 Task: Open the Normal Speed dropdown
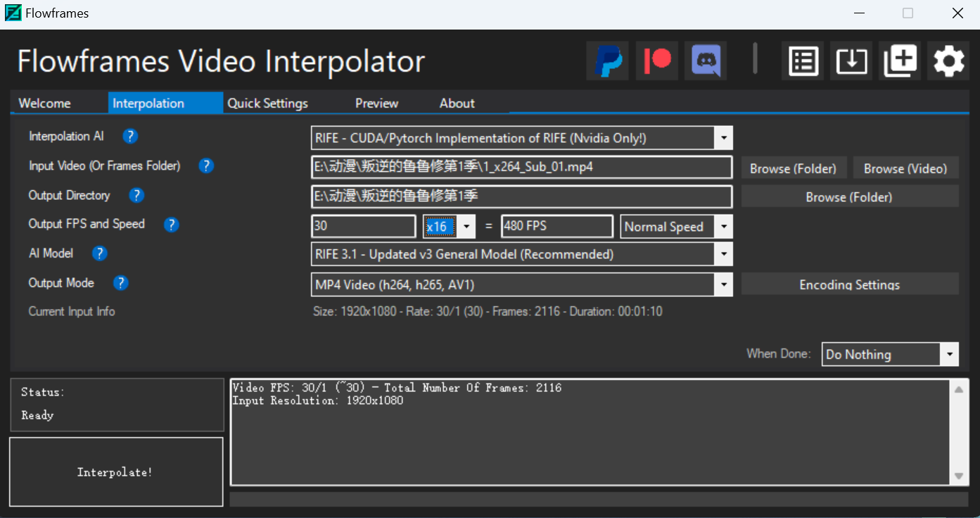click(x=723, y=227)
